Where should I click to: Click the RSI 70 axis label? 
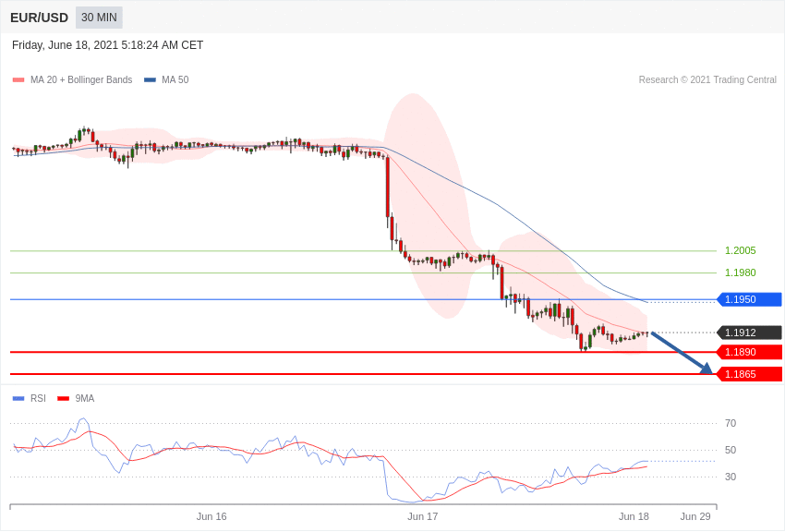(731, 423)
